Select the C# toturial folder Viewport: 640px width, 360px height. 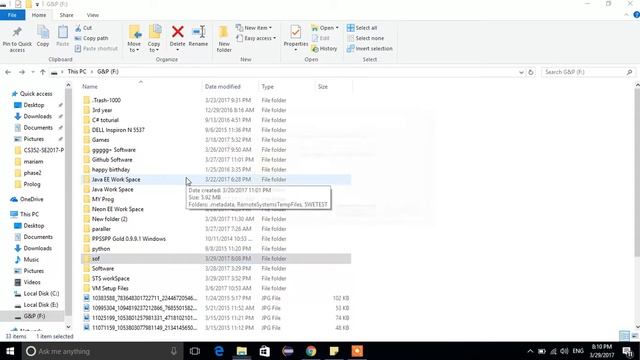pos(105,120)
